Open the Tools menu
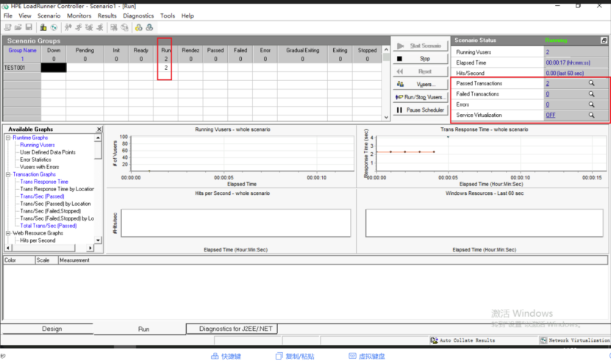Screen dimensions: 611x364 click(x=168, y=15)
